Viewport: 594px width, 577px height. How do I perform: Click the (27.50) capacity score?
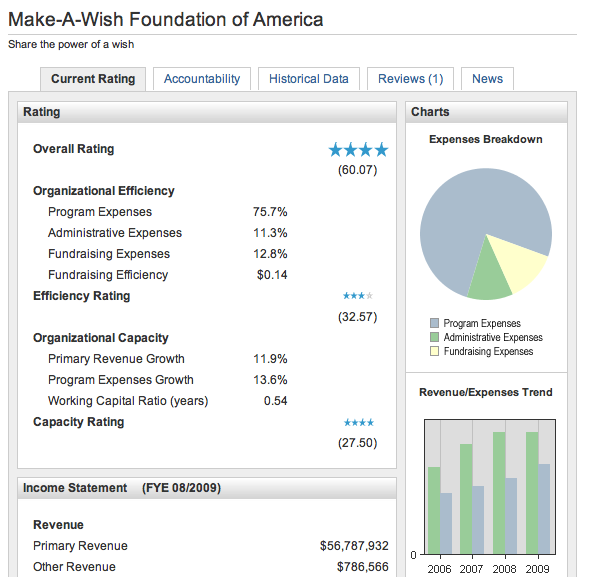pyautogui.click(x=358, y=443)
